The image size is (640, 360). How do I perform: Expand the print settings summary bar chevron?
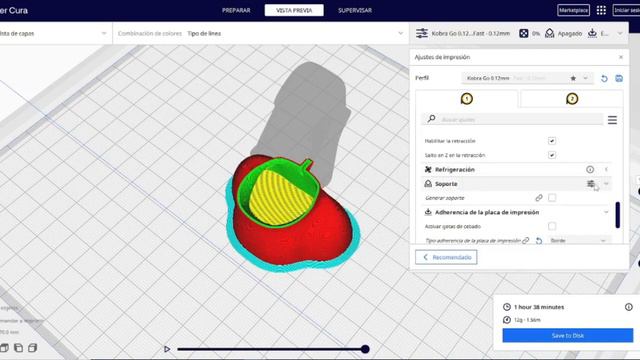(620, 33)
